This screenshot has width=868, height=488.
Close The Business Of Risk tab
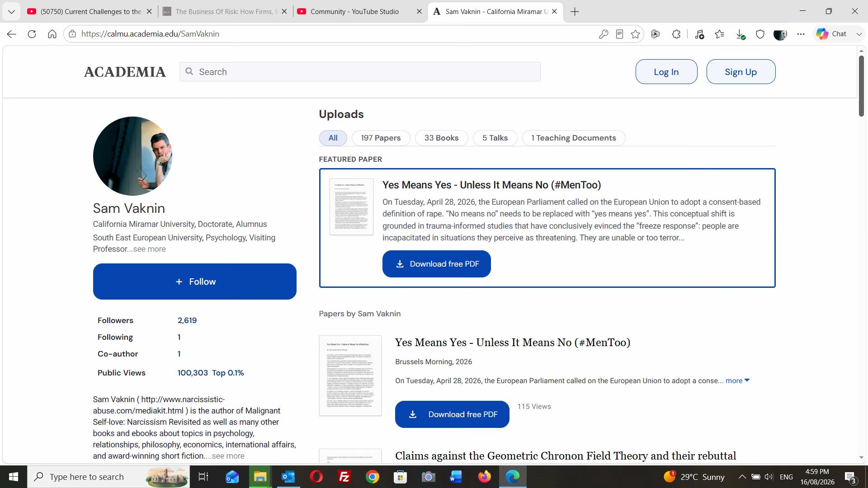[284, 11]
